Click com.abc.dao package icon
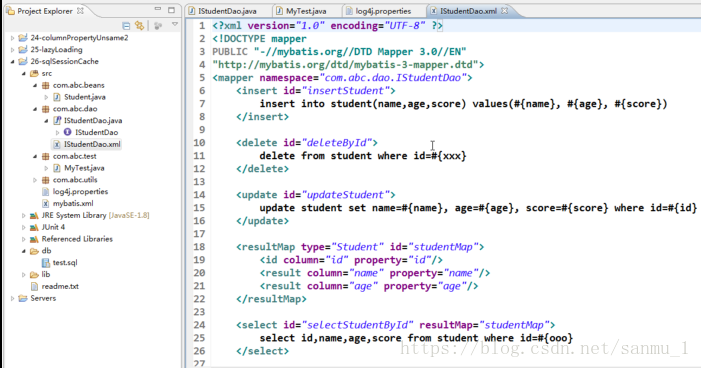 45,109
